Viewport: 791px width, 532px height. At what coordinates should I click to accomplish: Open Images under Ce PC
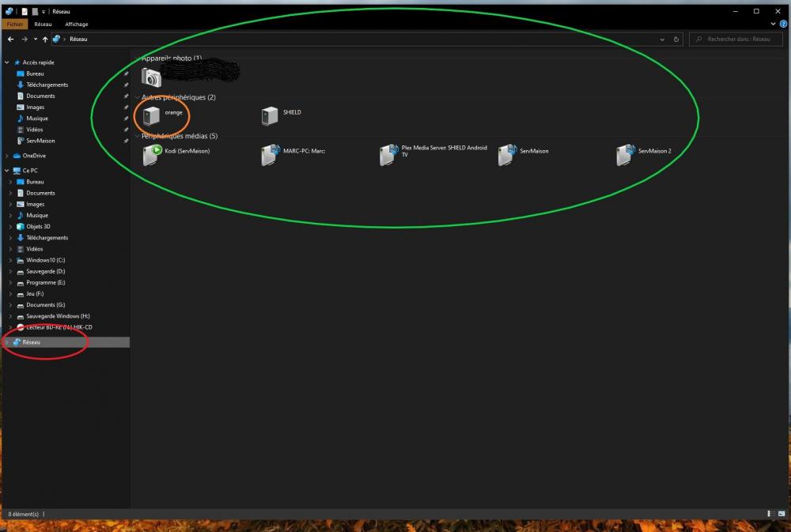pyautogui.click(x=35, y=204)
